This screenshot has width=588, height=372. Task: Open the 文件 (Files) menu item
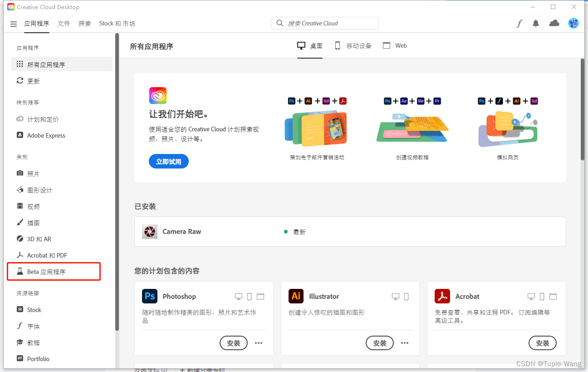point(64,23)
